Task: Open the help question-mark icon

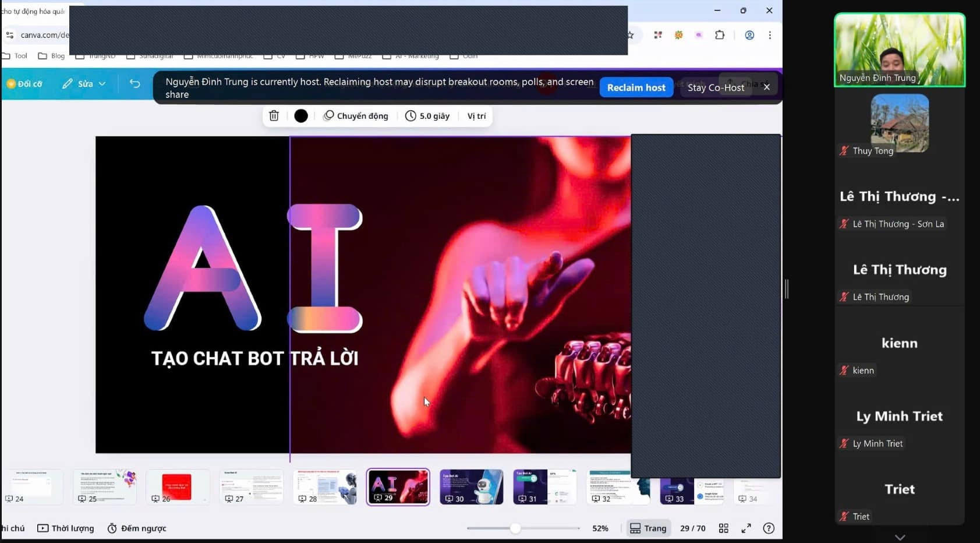Action: [x=769, y=528]
